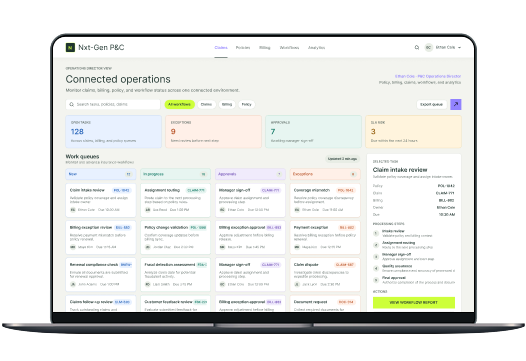
Task: Switch to the Billing navigation tab
Action: 265,48
